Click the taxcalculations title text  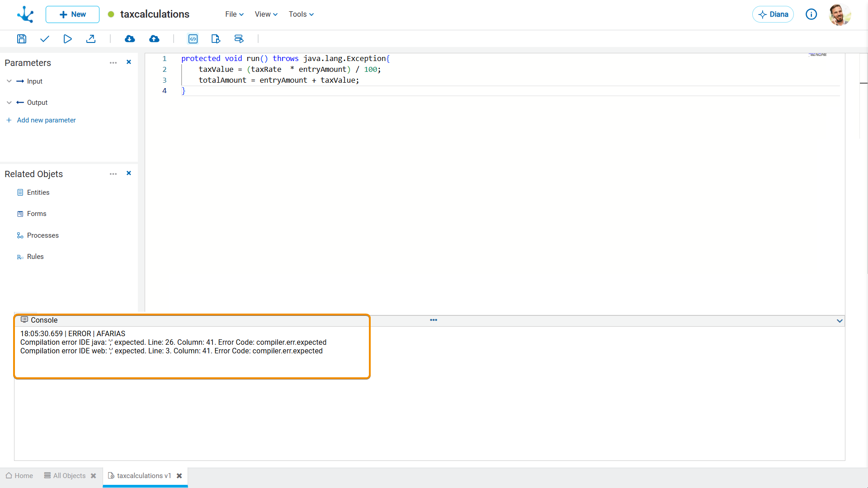click(x=155, y=14)
